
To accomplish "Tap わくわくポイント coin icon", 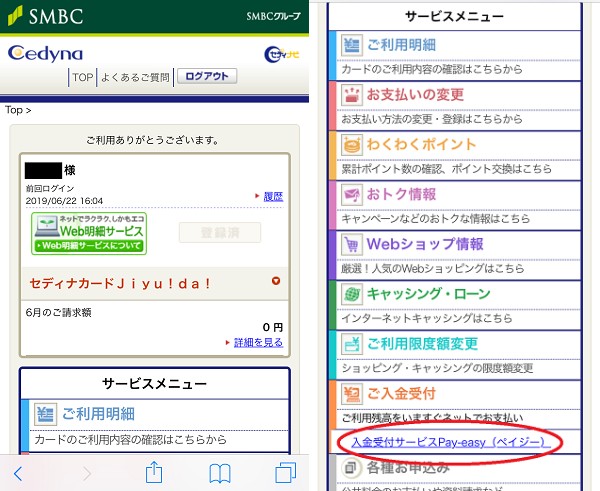I will pos(352,144).
